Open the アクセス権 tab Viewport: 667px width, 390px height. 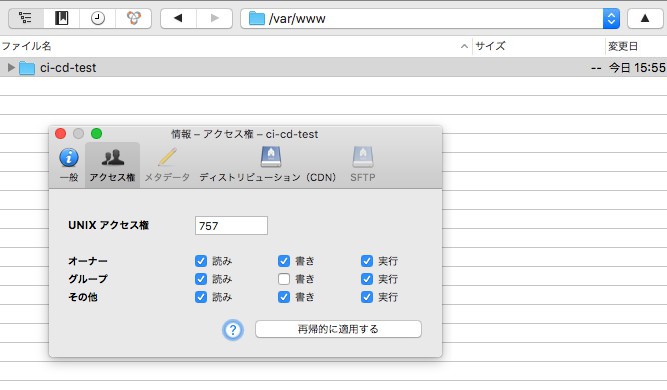[112, 165]
